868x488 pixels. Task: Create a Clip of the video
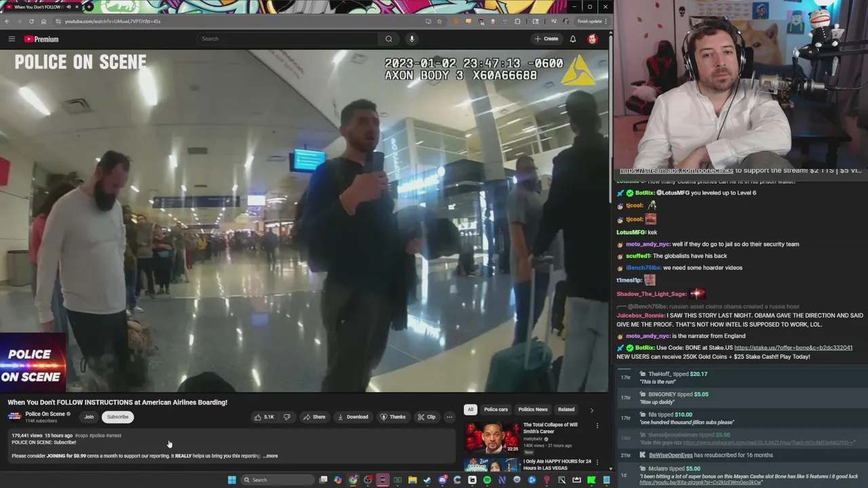point(427,417)
